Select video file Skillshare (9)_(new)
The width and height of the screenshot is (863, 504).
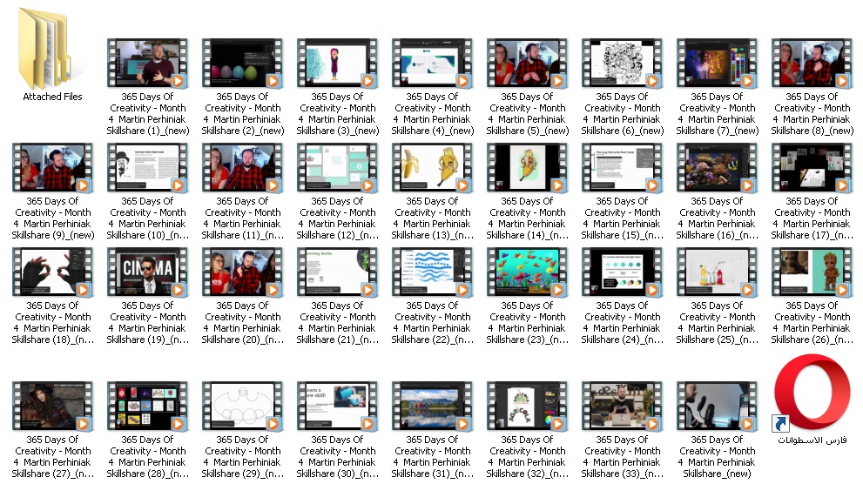[53, 168]
